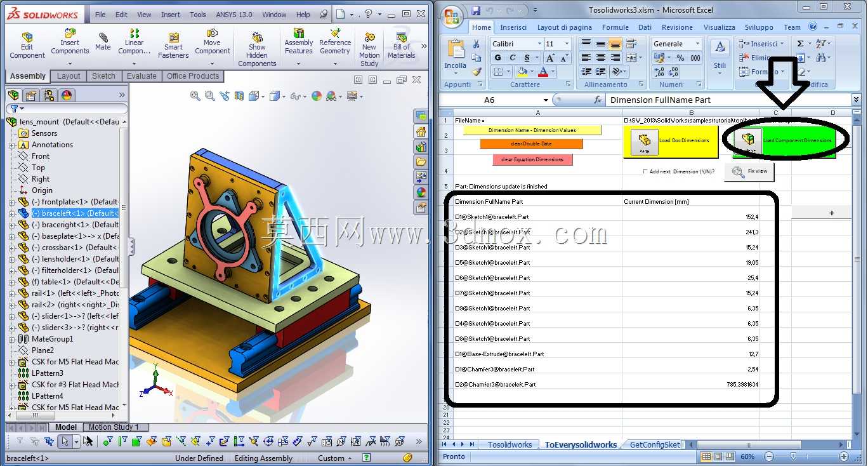Expand baseplate<1> tree node
868x466 pixels.
click(11, 236)
